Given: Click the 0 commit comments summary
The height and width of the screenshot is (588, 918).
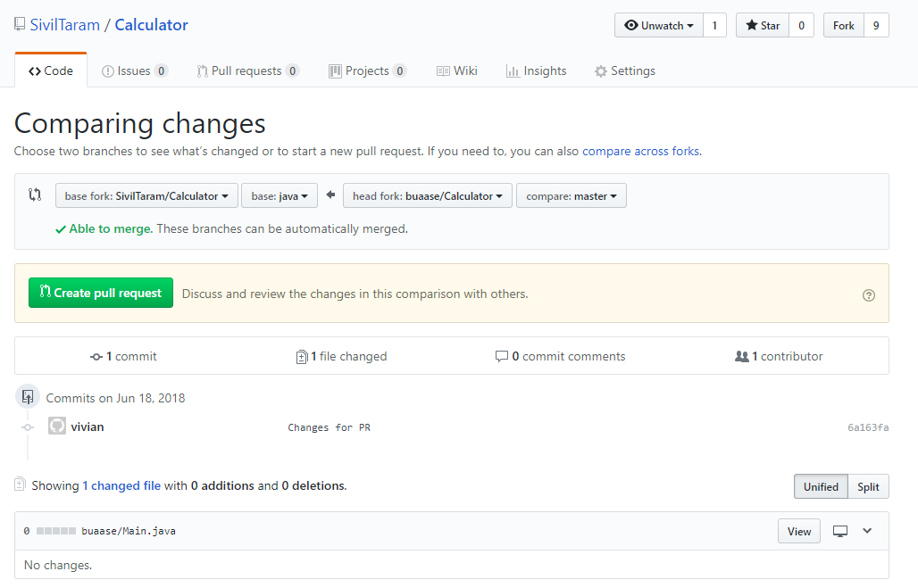Looking at the screenshot, I should [x=560, y=356].
